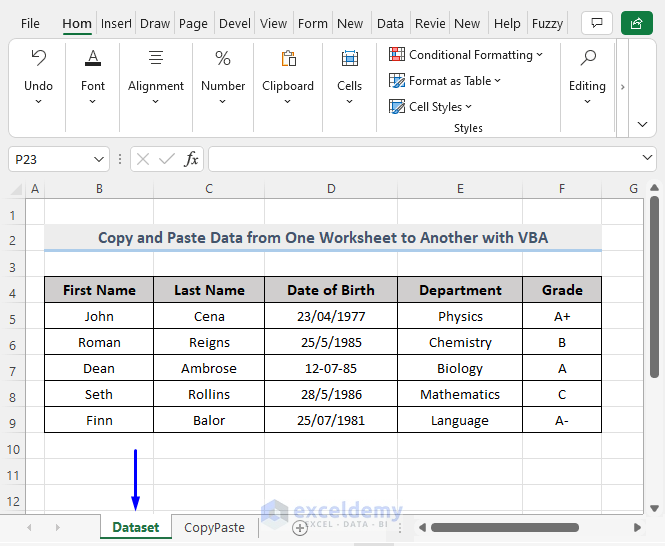The height and width of the screenshot is (546, 665).
Task: Expand the Undo dropdown arrow
Action: 38,101
